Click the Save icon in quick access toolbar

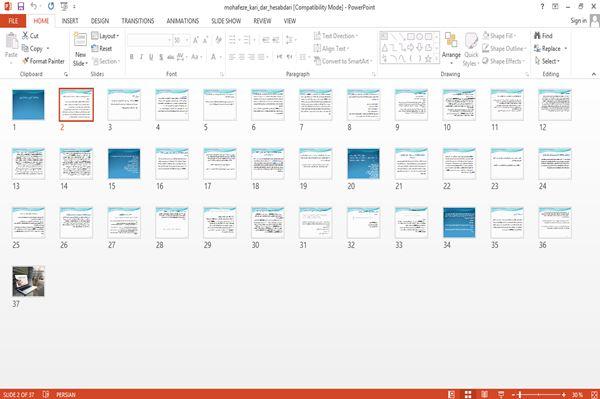[21, 7]
